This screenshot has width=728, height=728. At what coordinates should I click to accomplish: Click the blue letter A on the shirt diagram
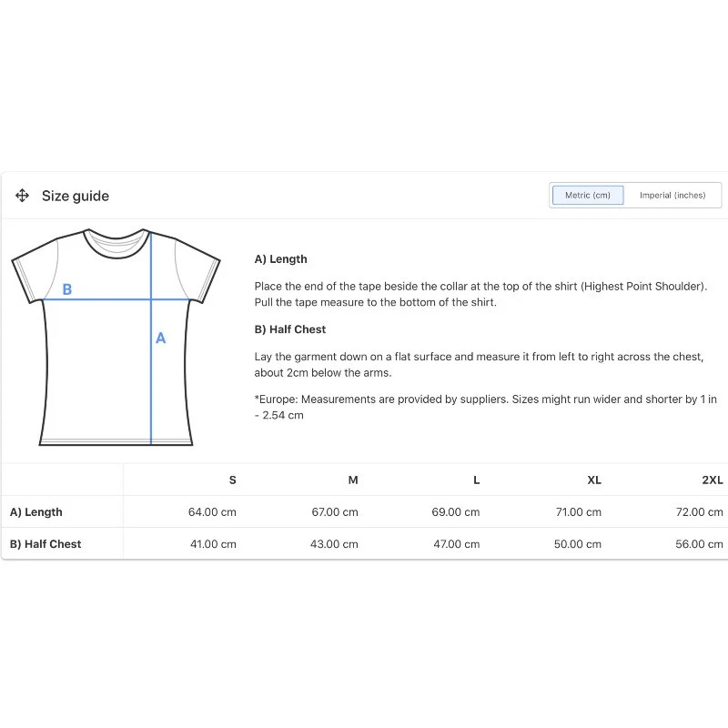(161, 338)
